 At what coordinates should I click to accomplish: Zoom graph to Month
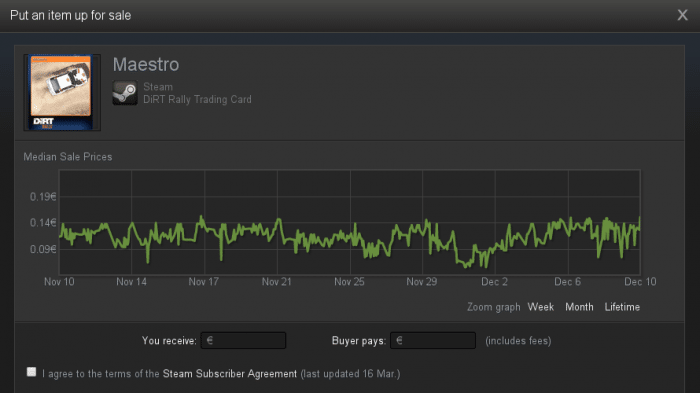click(579, 307)
